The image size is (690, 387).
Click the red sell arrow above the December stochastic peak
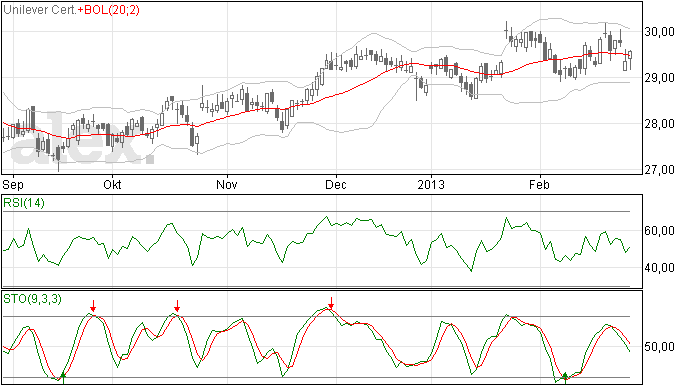coord(331,303)
